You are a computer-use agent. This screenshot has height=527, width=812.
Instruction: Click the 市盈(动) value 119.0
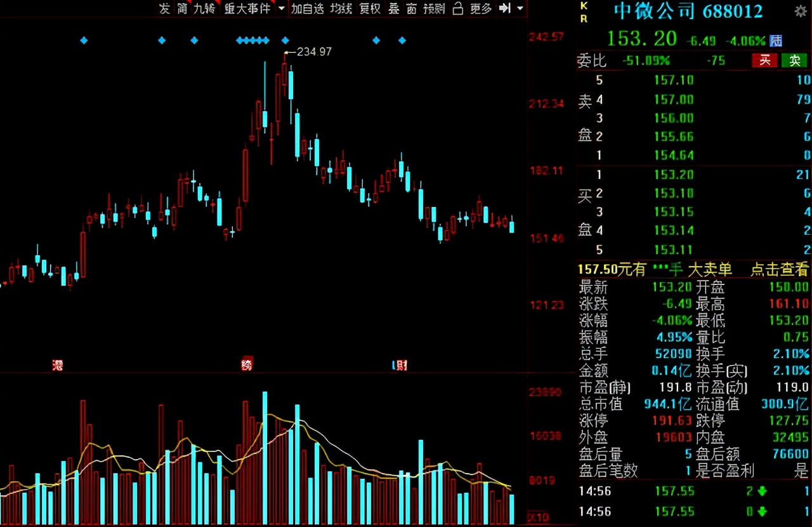point(793,387)
